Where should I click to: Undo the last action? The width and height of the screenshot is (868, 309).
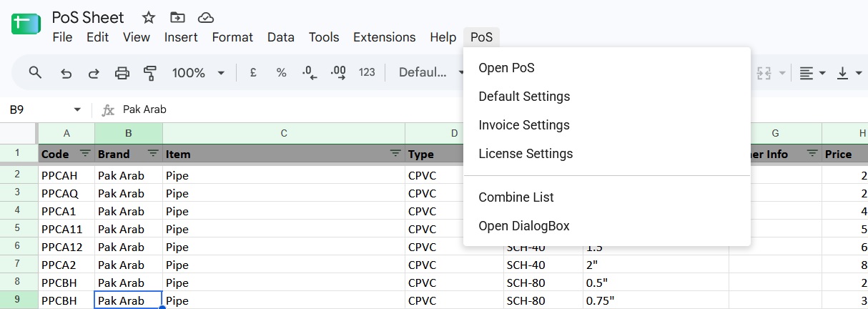[66, 72]
